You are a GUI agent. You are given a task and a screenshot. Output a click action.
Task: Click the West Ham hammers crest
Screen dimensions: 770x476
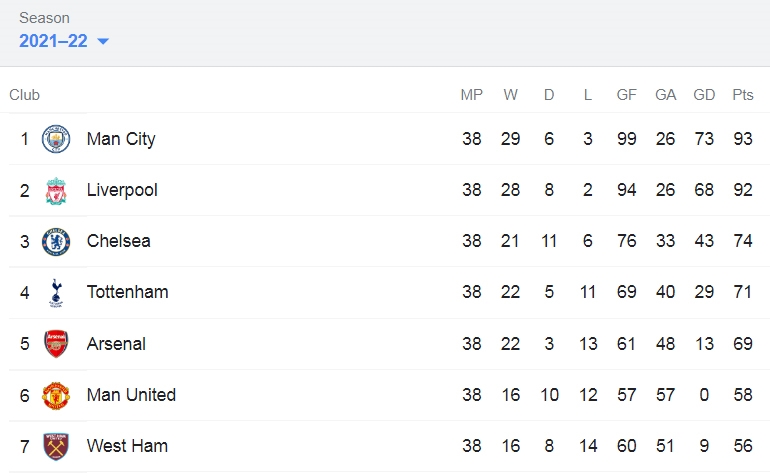click(56, 447)
